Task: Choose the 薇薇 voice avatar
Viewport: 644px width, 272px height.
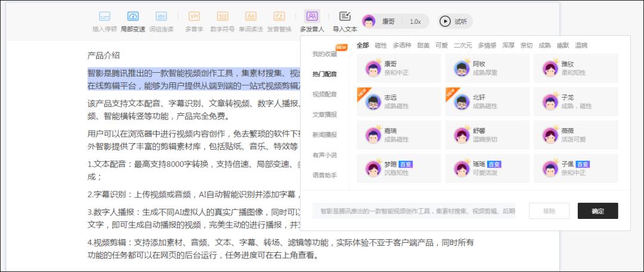Action: coord(550,135)
